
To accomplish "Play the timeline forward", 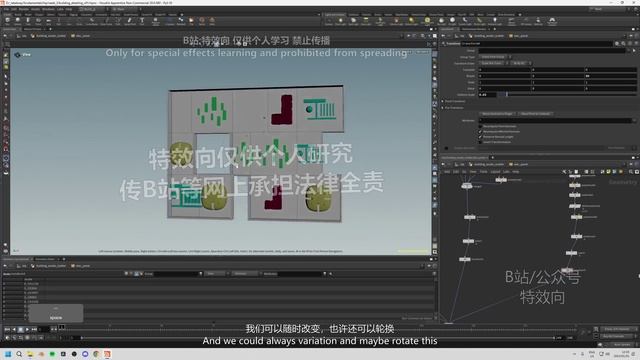I will (27, 329).
